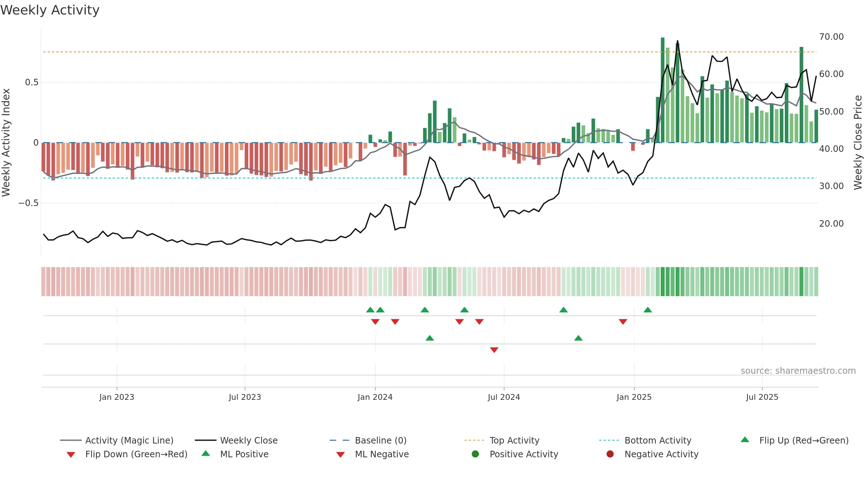The height and width of the screenshot is (488, 868).
Task: Click the 60.00 price axis value
Action: tap(831, 74)
